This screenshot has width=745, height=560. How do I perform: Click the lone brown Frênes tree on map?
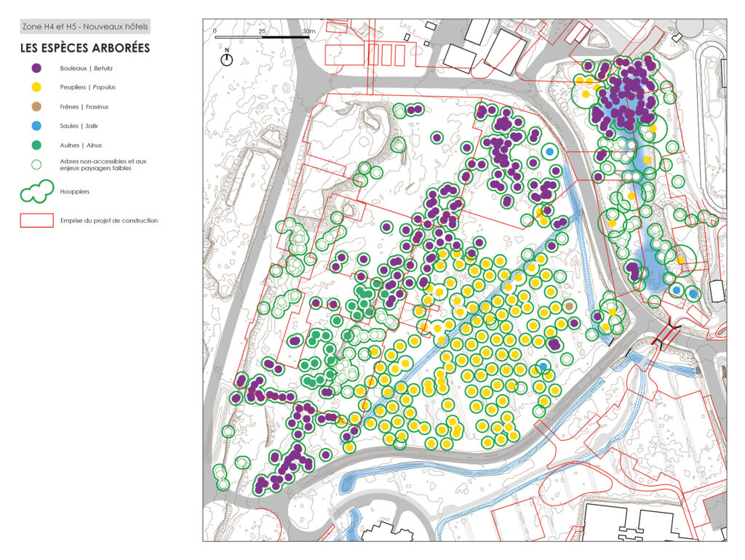click(x=570, y=306)
